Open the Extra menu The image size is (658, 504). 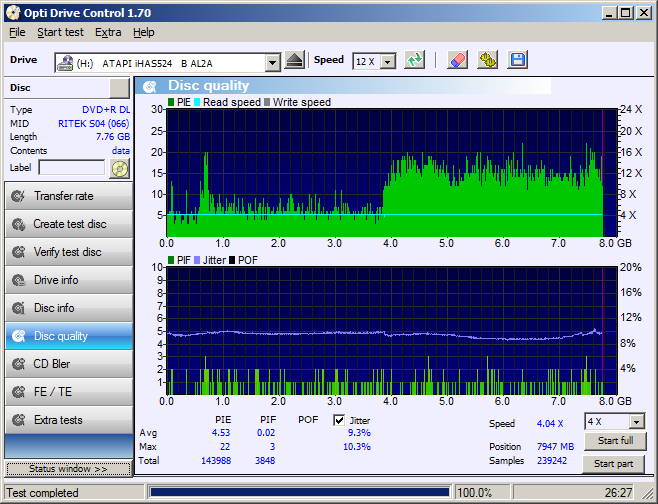pos(108,32)
